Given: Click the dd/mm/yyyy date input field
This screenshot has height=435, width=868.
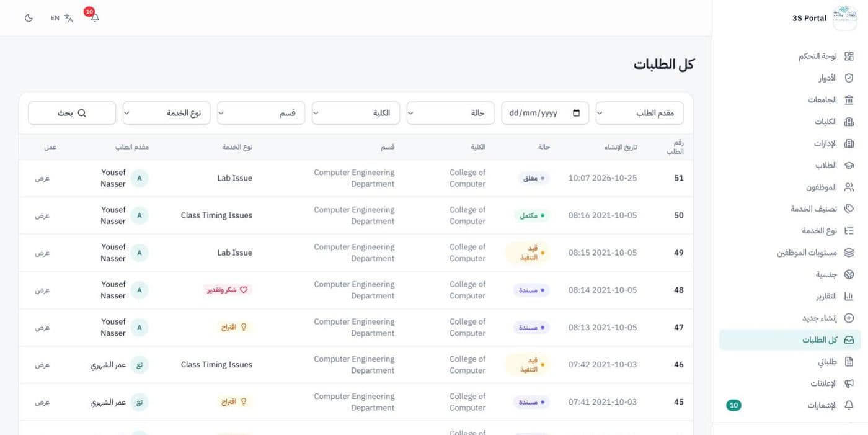Looking at the screenshot, I should point(545,113).
